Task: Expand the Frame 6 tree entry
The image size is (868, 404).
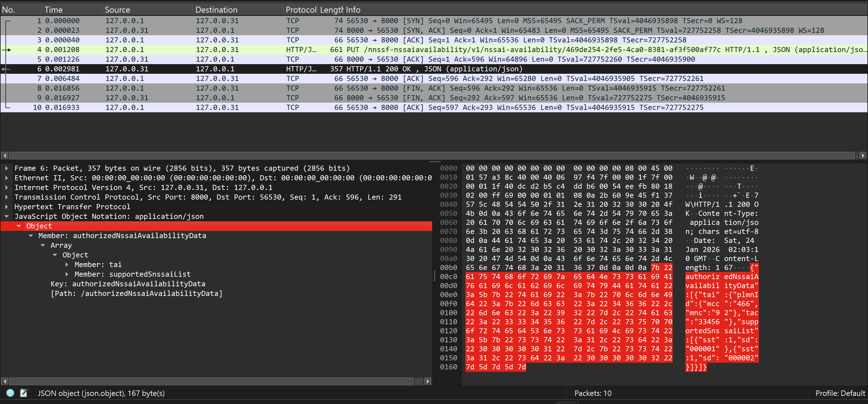Action: 6,168
